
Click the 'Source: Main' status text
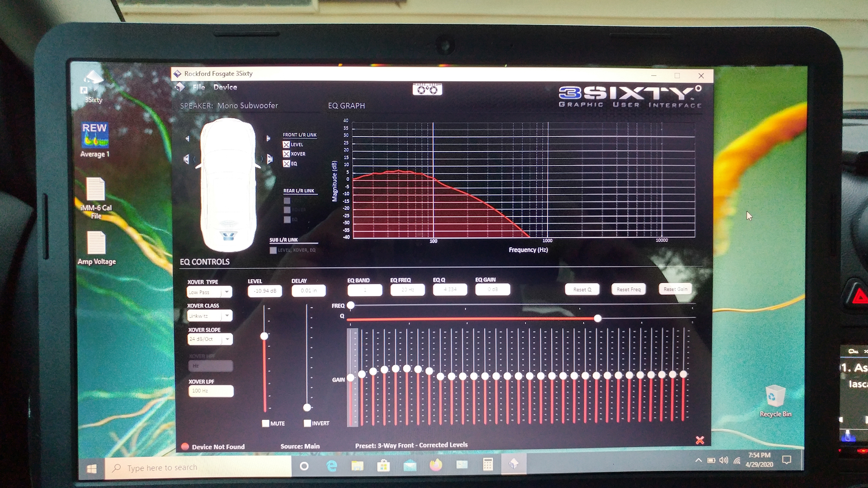[300, 446]
